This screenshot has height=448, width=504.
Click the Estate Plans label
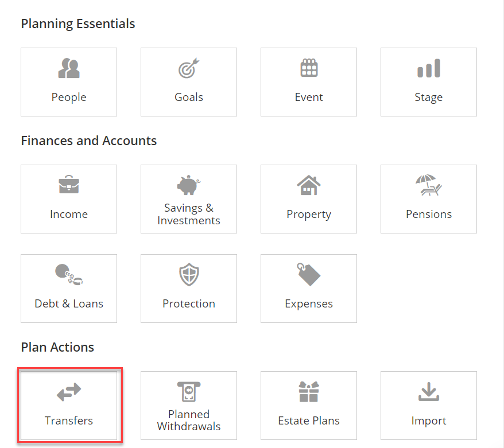point(309,420)
